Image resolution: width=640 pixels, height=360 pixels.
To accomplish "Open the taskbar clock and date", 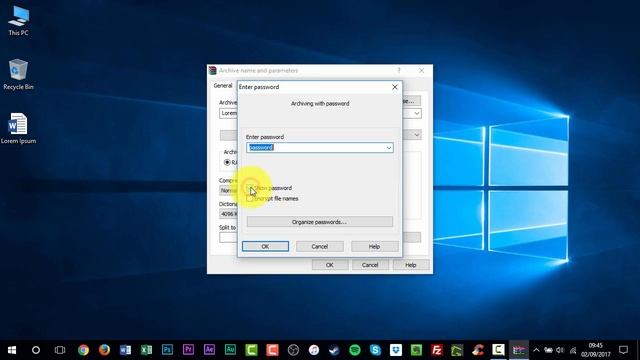I will (x=596, y=350).
